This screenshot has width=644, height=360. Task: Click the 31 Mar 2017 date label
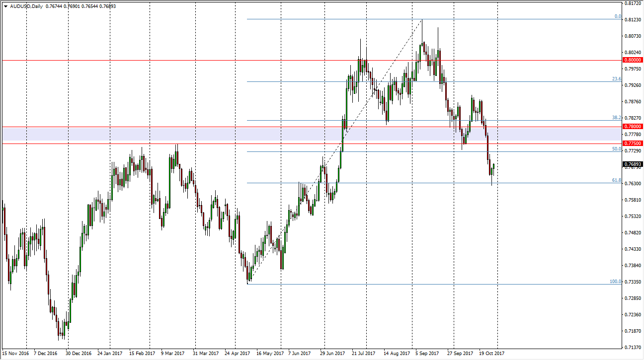click(x=206, y=354)
